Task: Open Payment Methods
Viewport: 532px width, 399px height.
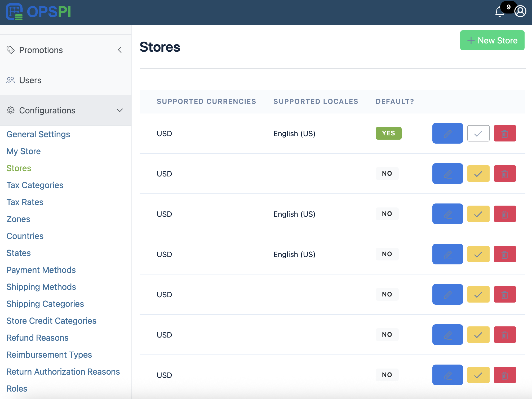Action: tap(41, 270)
